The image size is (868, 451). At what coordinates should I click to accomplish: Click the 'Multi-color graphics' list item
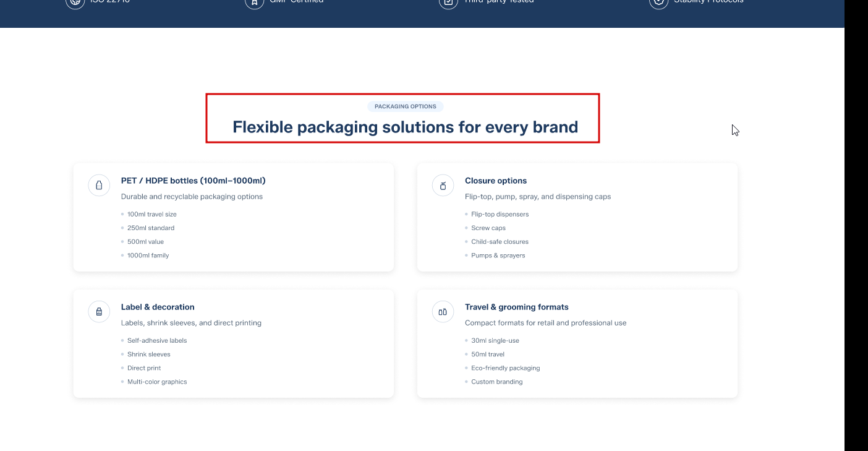pos(157,382)
